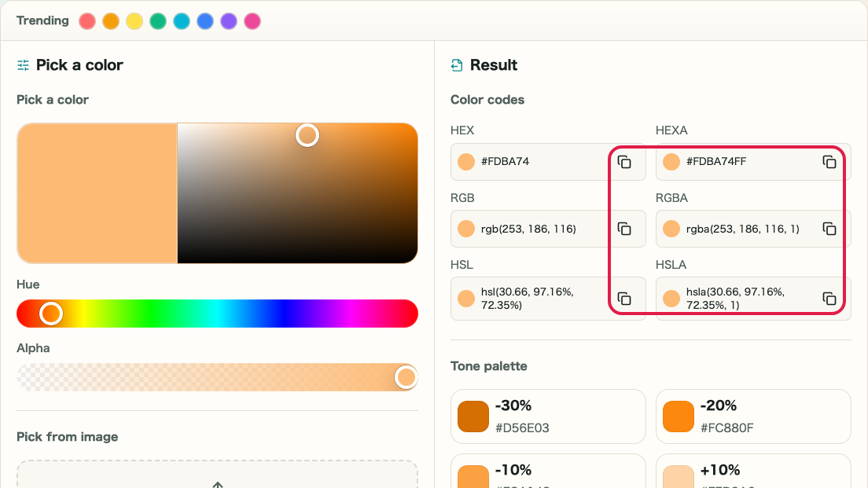This screenshot has height=488, width=868.
Task: Click the Result section icon
Action: [457, 65]
